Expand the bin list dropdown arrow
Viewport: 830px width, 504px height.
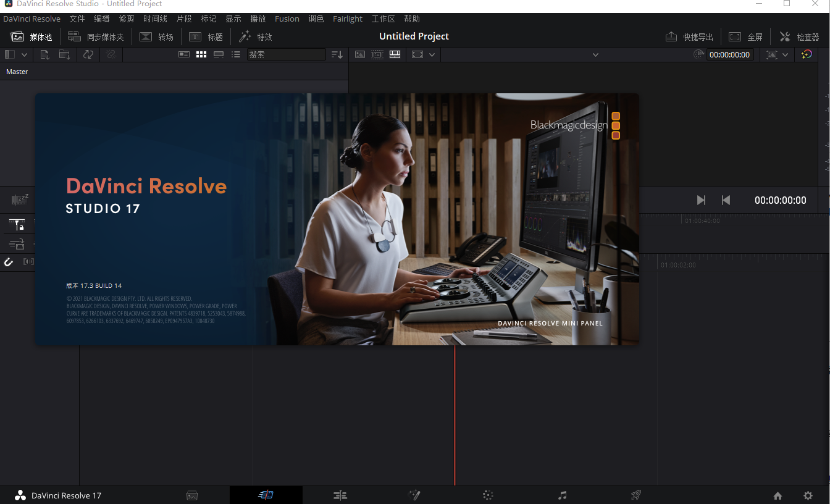pos(25,54)
